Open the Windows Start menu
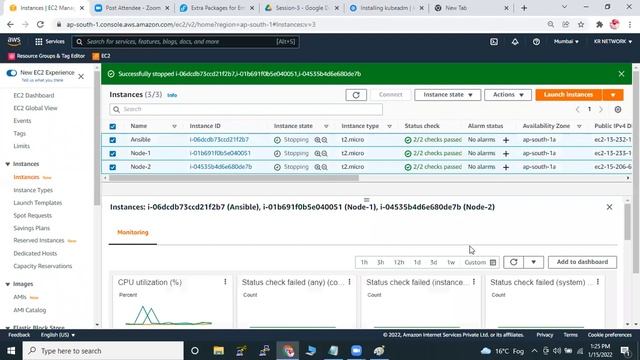Image resolution: width=640 pixels, height=360 pixels. tap(11, 351)
